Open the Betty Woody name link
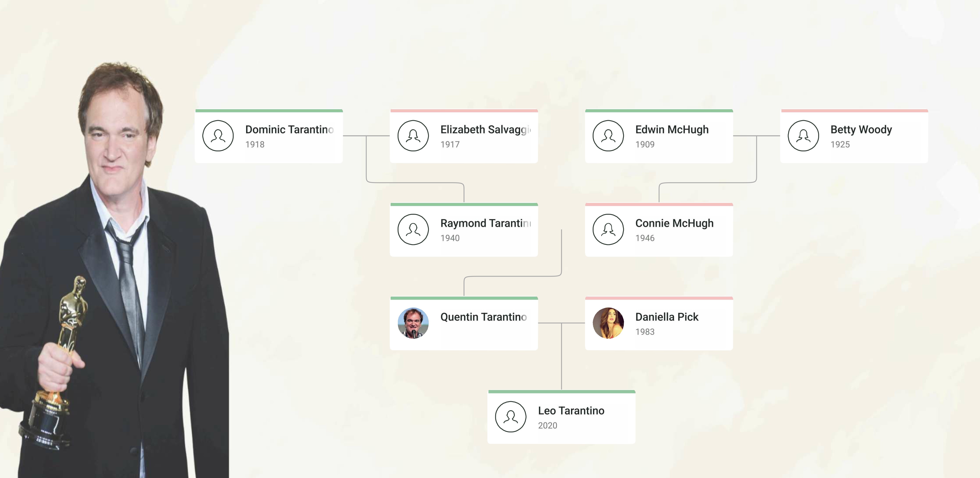The width and height of the screenshot is (980, 478). 861,130
